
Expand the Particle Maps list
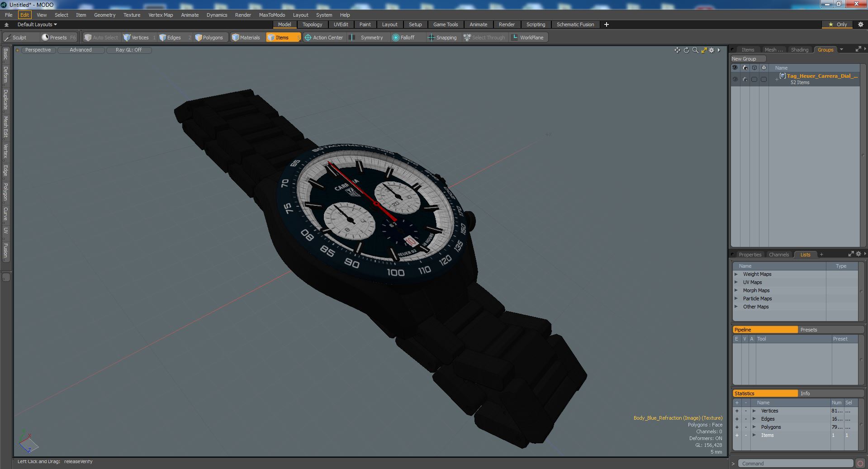[736, 298]
